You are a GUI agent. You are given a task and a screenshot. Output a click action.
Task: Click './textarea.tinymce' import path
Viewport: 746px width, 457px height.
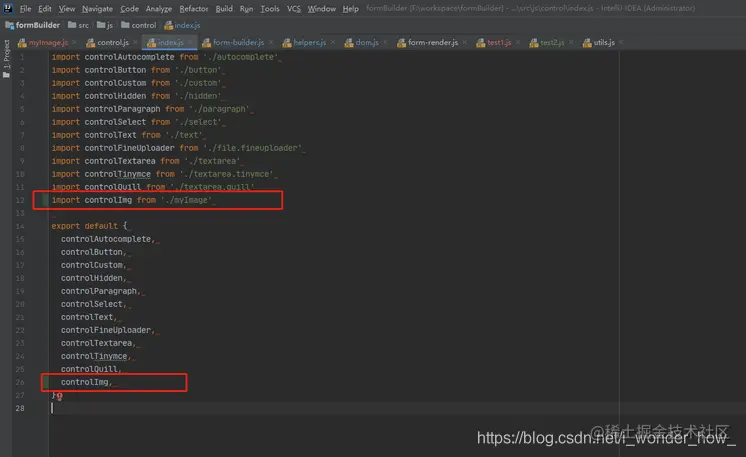pyautogui.click(x=226, y=174)
